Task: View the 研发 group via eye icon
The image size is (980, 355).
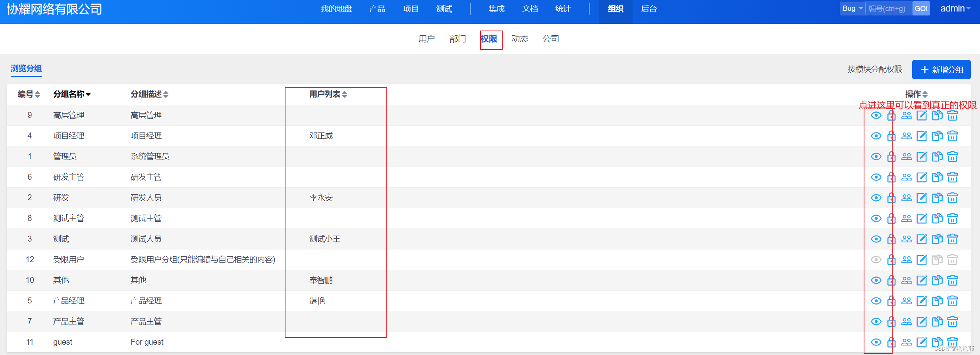Action: [x=876, y=198]
